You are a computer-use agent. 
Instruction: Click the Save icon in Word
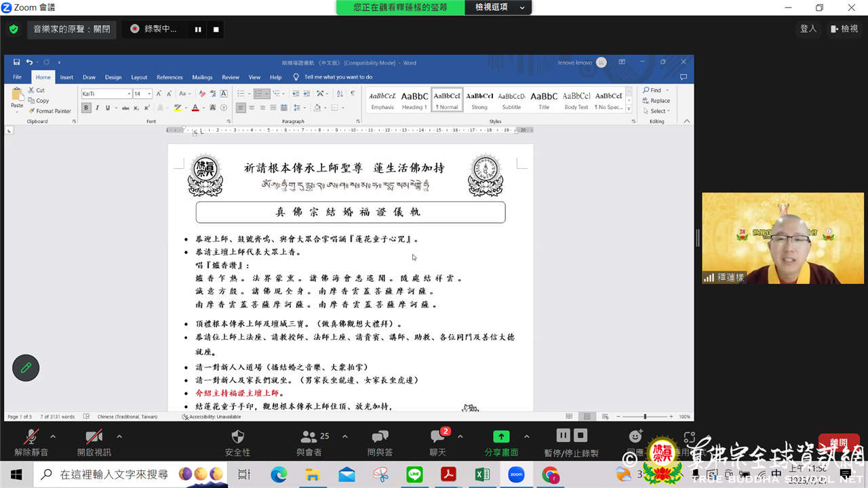click(17, 62)
